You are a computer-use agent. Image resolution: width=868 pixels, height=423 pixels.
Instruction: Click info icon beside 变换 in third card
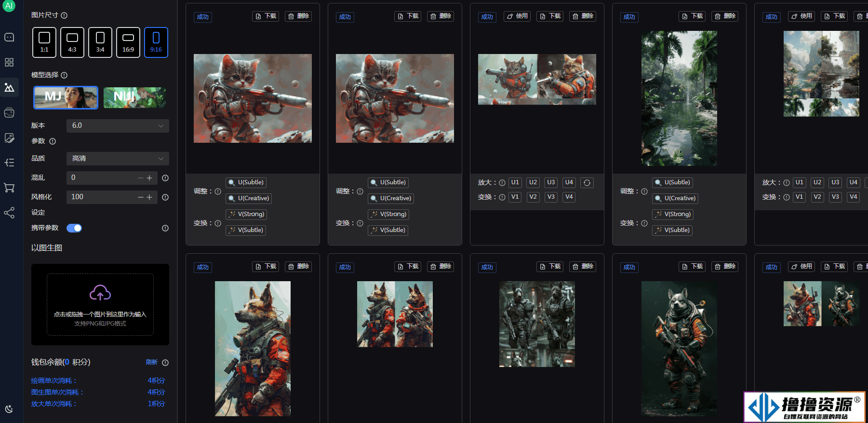click(502, 197)
